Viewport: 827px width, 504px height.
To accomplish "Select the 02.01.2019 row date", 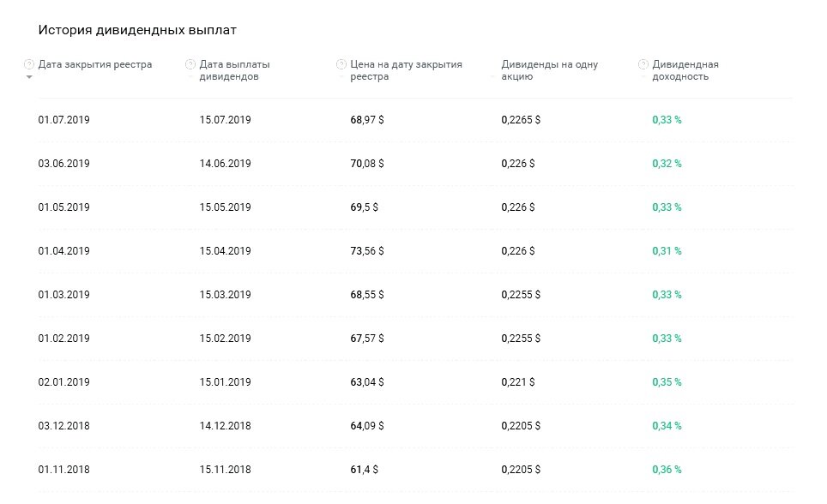I will pos(64,382).
